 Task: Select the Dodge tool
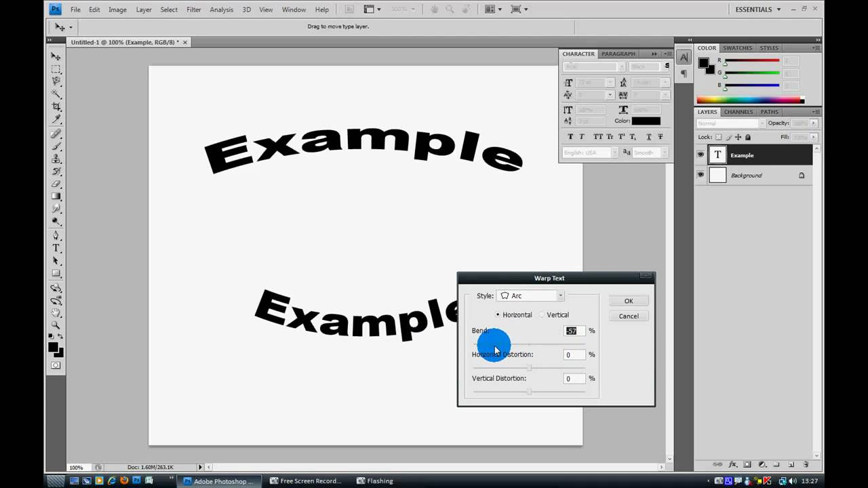point(56,221)
